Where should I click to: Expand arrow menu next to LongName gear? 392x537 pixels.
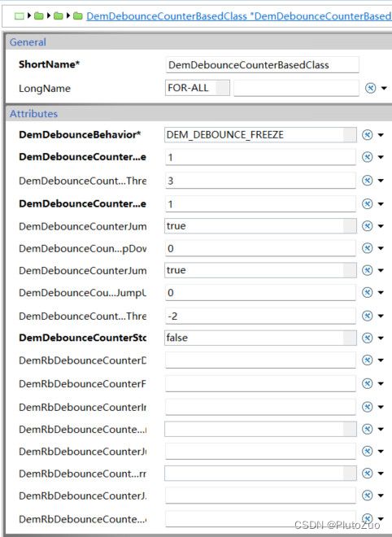(384, 89)
